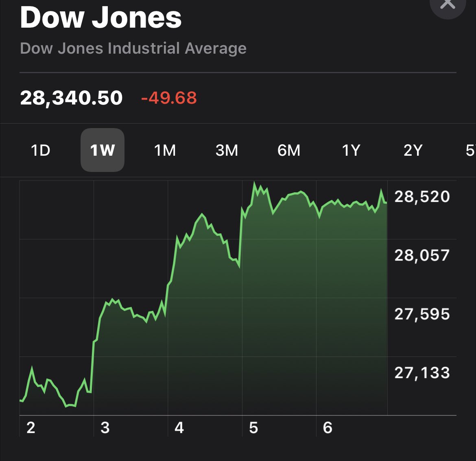Screen dimensions: 476x461
Task: Click the 28,057 price axis label
Action: click(422, 255)
